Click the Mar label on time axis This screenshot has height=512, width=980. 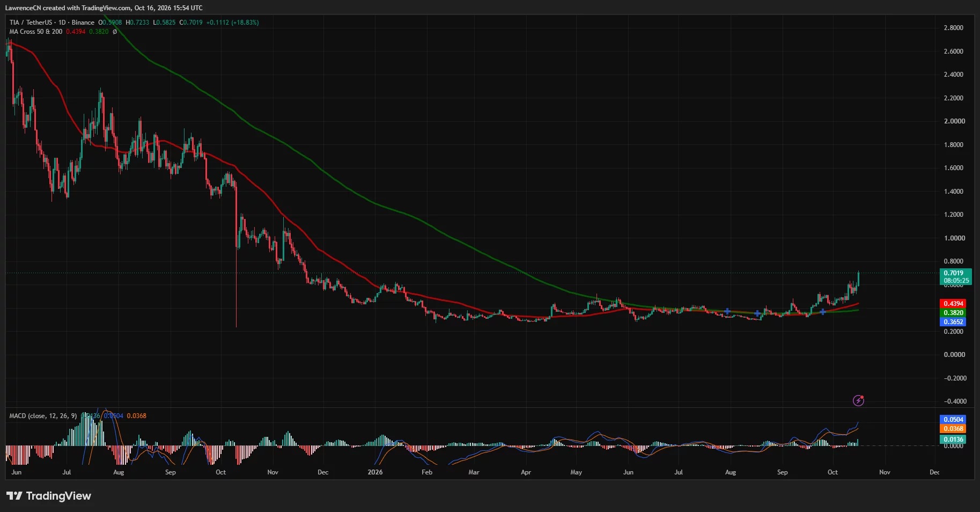474,472
